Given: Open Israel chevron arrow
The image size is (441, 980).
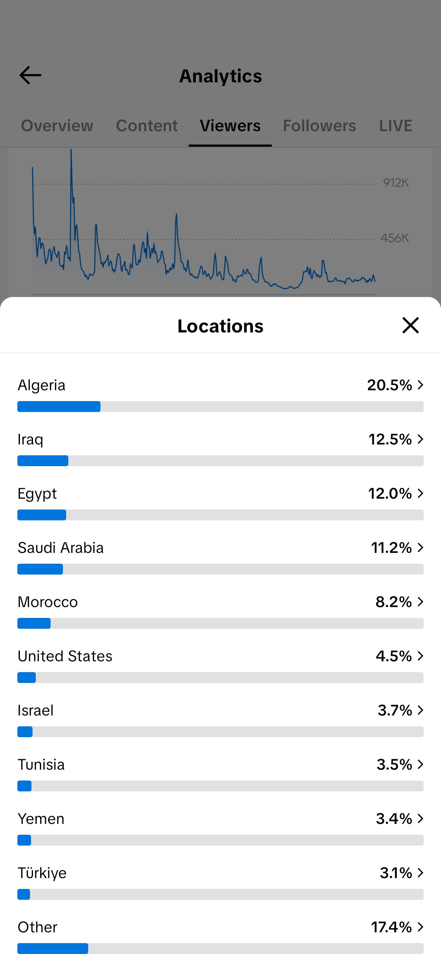Looking at the screenshot, I should tap(420, 710).
